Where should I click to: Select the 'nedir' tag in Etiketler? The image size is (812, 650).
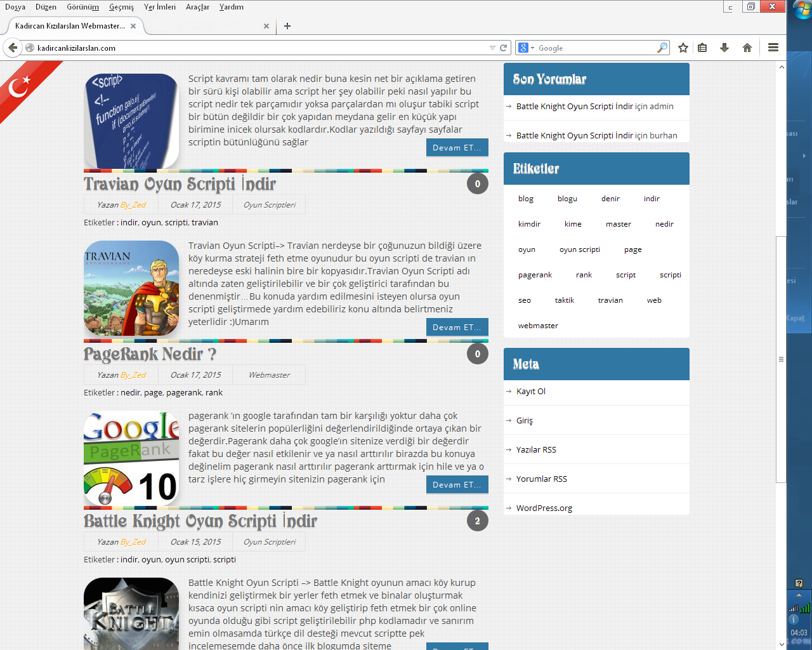pos(664,224)
